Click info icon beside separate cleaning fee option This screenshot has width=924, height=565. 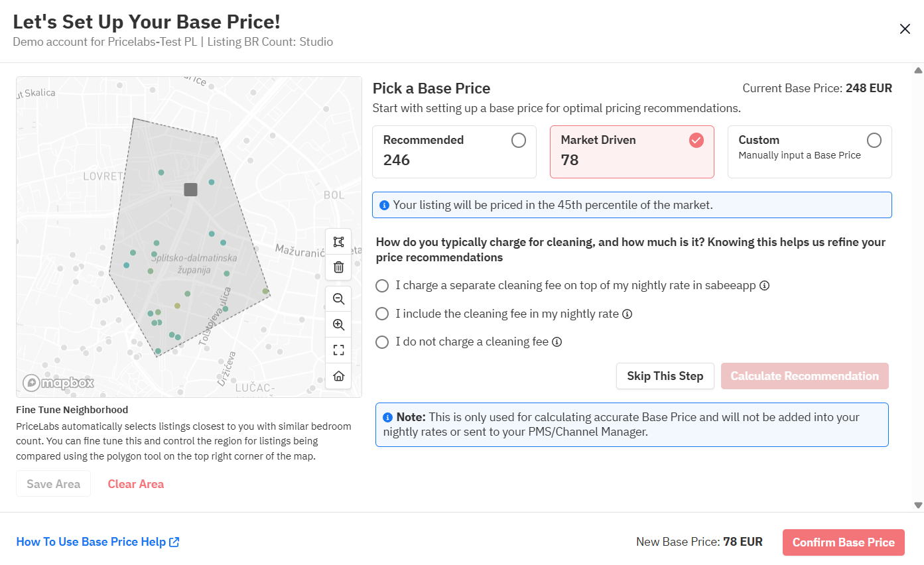[x=764, y=286]
